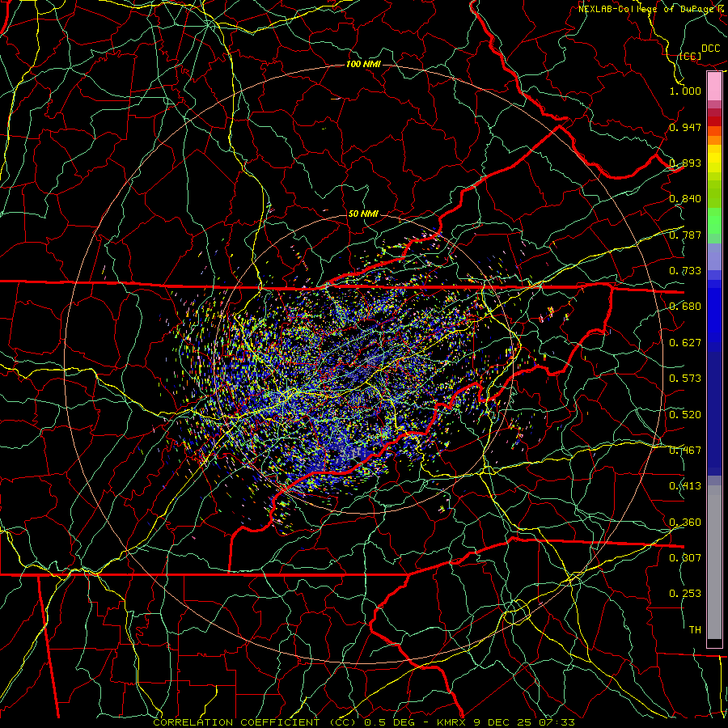Image resolution: width=728 pixels, height=728 pixels.
Task: Pick the lavender segment near 0.733
Action: click(714, 256)
